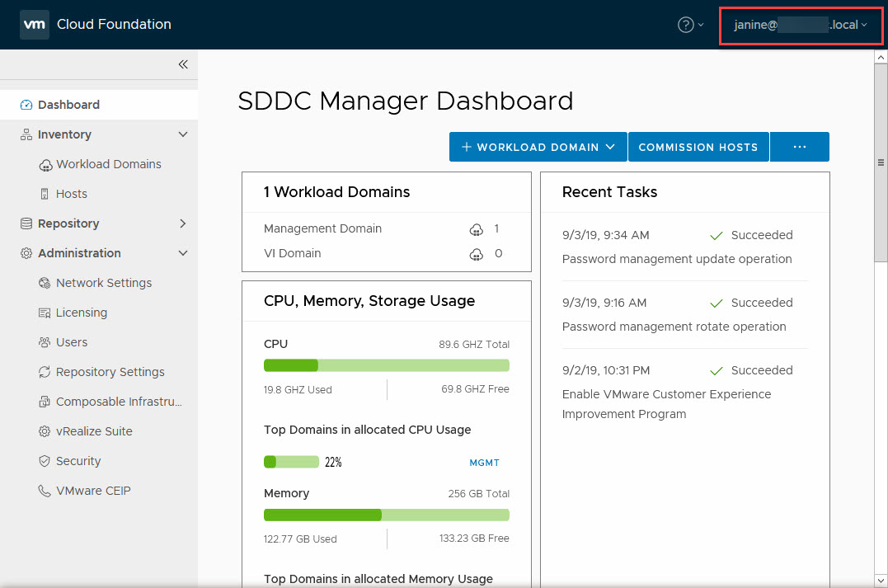Click the Inventory hierarchy icon
The width and height of the screenshot is (888, 588).
(26, 134)
